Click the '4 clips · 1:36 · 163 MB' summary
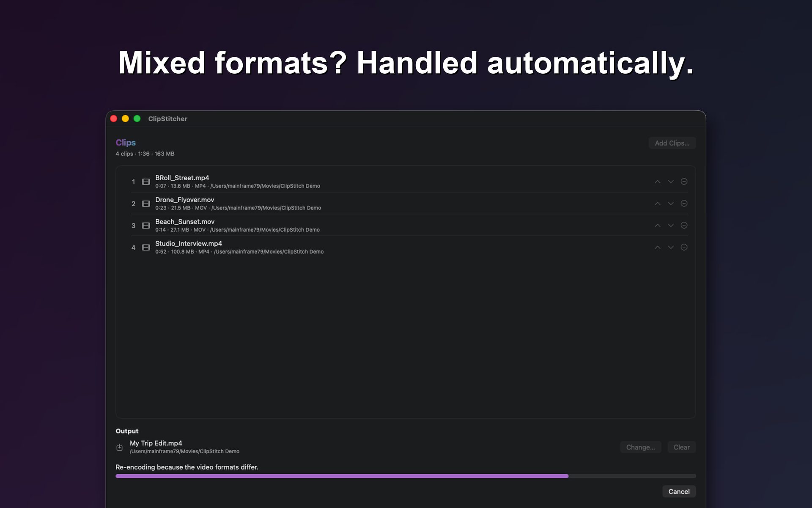Viewport: 812px width, 508px height. 145,154
